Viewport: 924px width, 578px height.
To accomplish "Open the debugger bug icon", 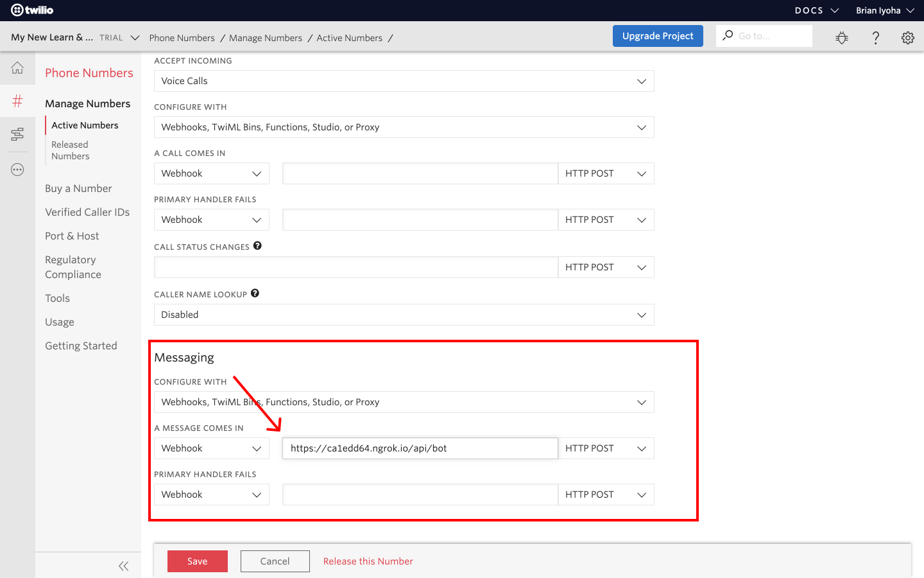I will pos(842,38).
